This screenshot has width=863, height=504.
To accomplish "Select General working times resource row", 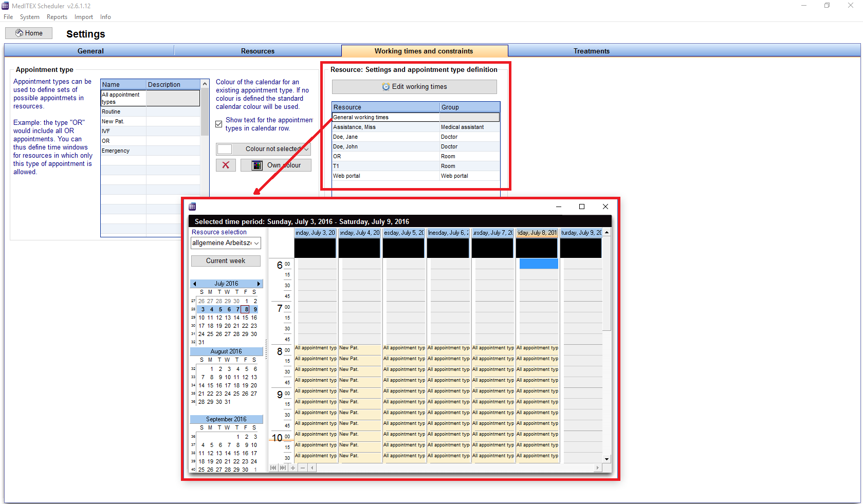I will (x=416, y=117).
